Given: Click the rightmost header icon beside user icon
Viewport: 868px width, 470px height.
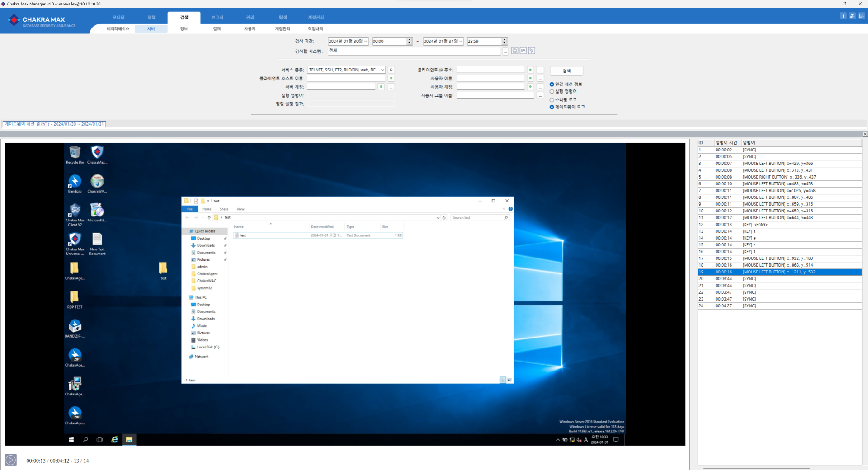Looking at the screenshot, I should pos(861,16).
